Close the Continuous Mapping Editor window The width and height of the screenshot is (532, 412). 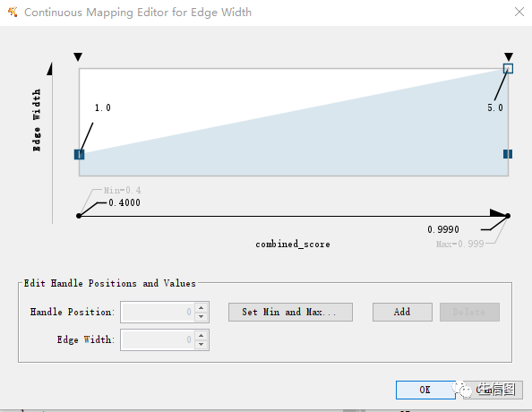point(519,12)
